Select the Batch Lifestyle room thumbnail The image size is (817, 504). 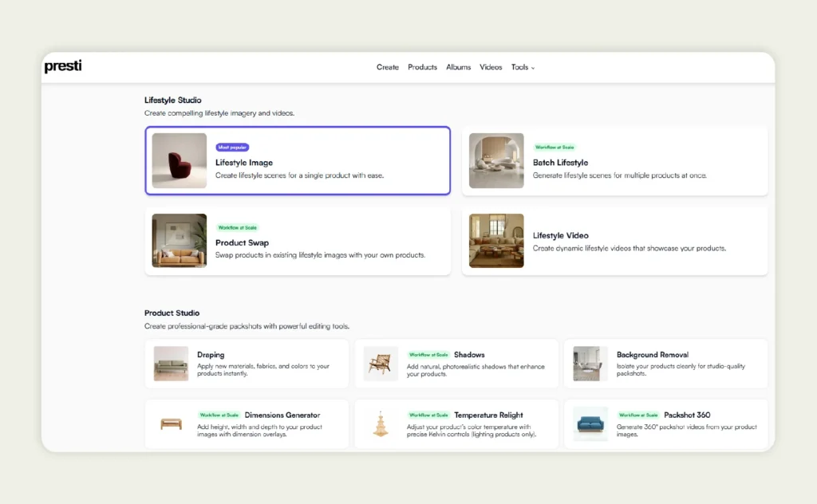(496, 161)
